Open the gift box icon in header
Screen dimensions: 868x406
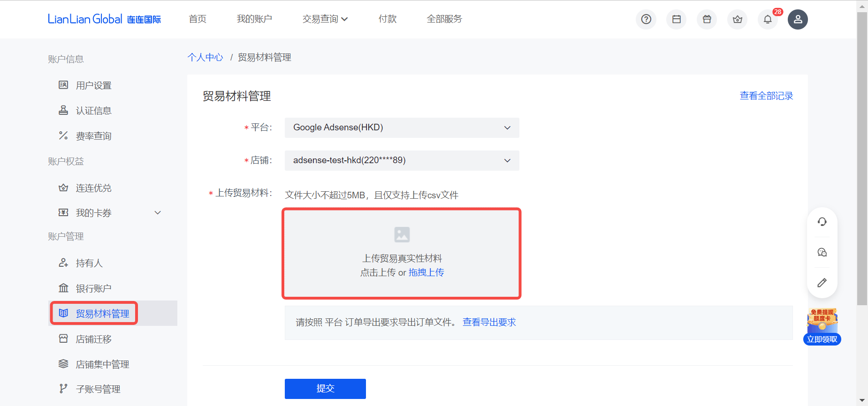707,19
